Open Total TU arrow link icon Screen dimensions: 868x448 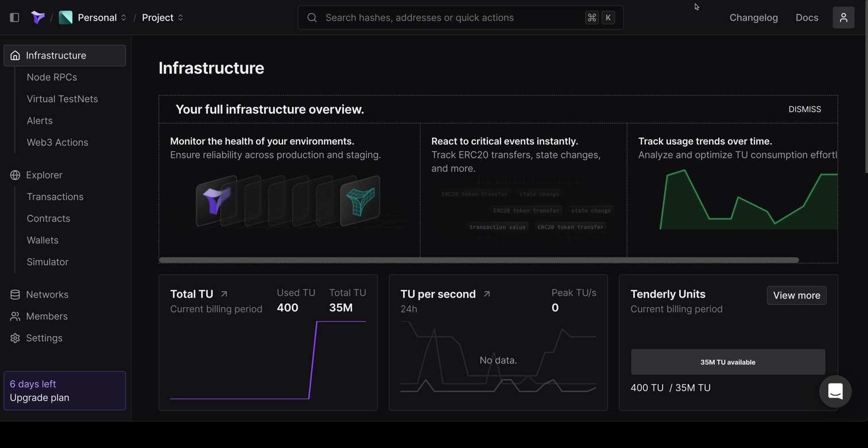(x=224, y=294)
